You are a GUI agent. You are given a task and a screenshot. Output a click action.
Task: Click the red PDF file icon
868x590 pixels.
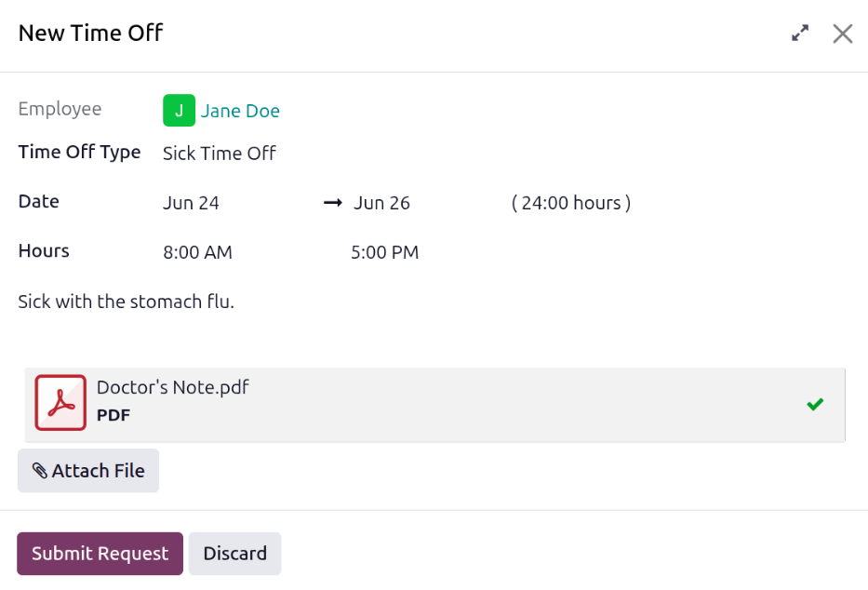coord(60,402)
